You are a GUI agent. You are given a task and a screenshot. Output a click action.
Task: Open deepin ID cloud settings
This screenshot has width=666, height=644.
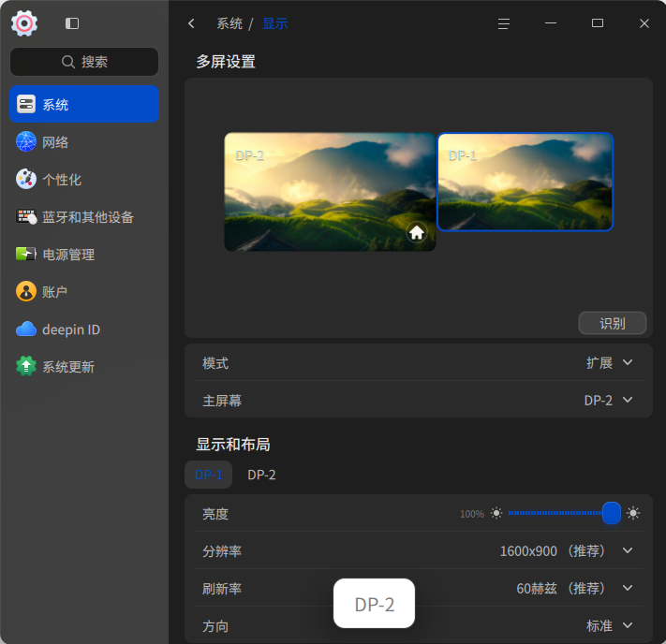pyautogui.click(x=83, y=329)
